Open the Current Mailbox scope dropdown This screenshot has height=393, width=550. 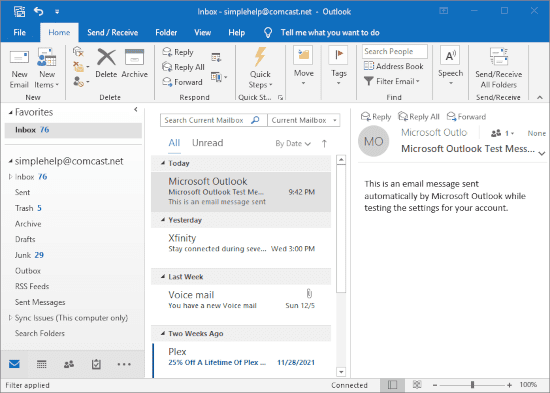click(x=304, y=120)
